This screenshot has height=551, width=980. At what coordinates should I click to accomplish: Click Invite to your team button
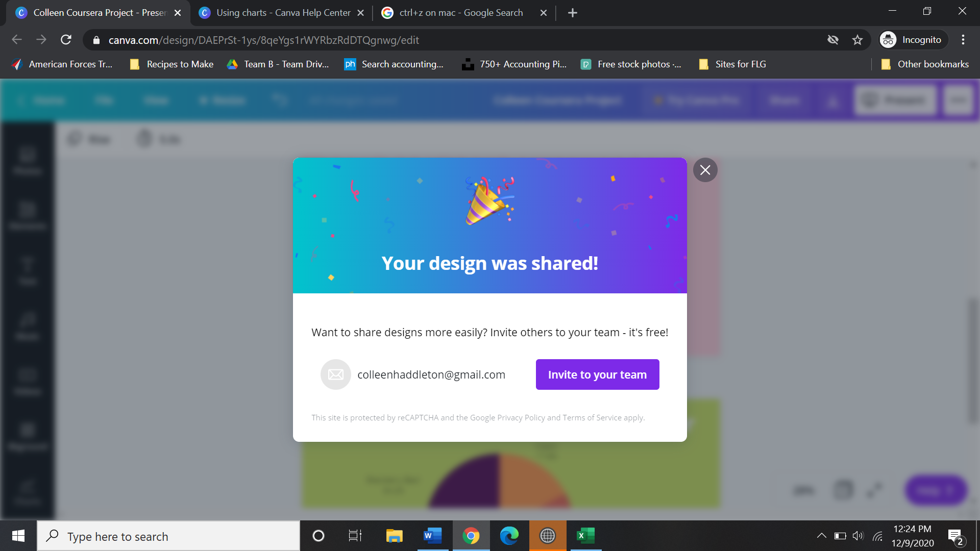(597, 374)
